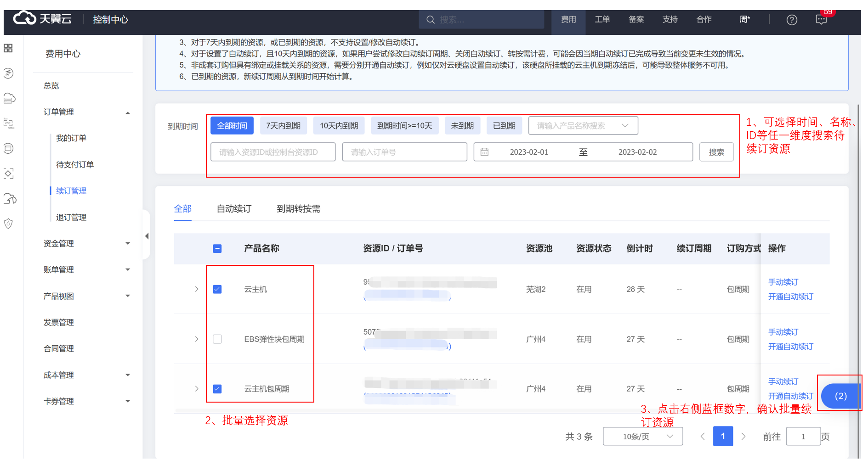The height and width of the screenshot is (465, 868).
Task: Click the grid services menu icon
Action: [8, 48]
